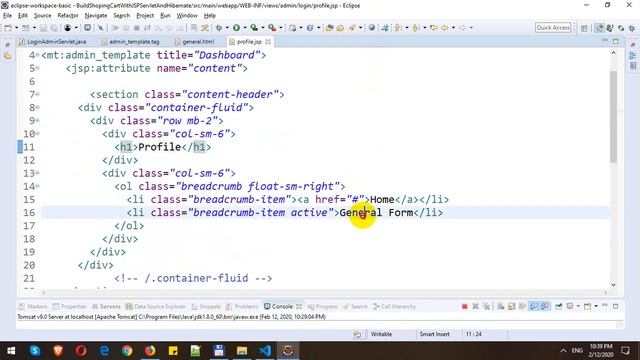Click Clear Console icon
The width and height of the screenshot is (640, 360).
[501, 306]
